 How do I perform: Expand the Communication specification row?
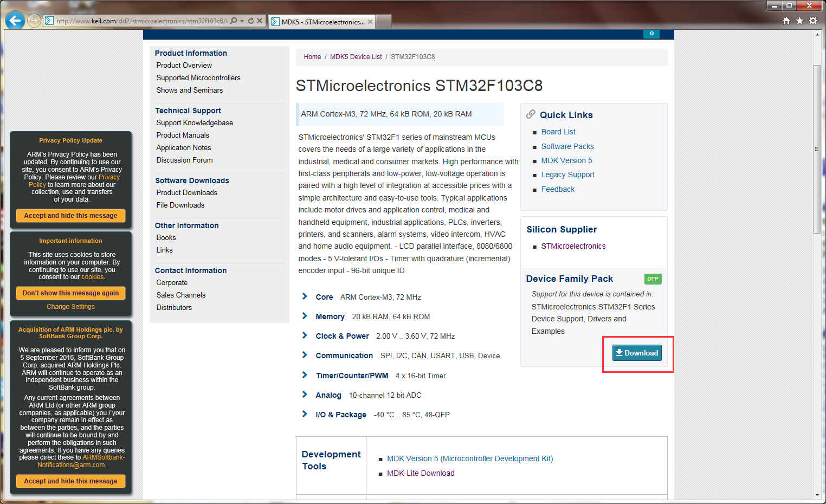pos(305,355)
